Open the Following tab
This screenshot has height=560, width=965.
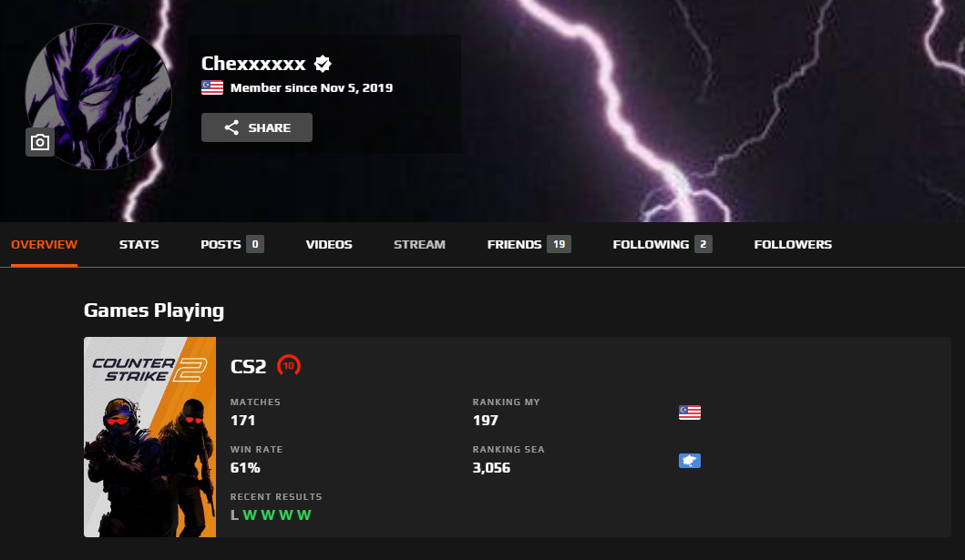tap(662, 244)
